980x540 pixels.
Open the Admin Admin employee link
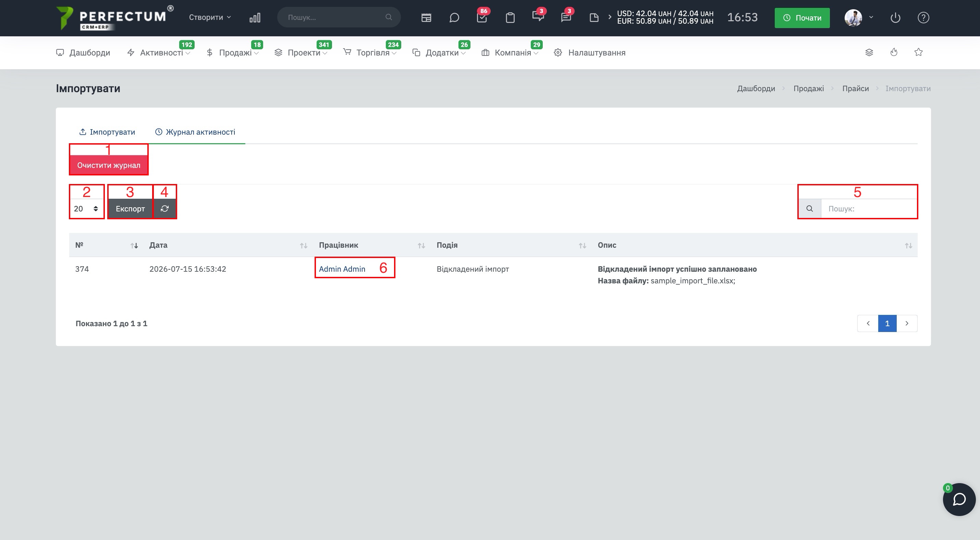coord(342,269)
